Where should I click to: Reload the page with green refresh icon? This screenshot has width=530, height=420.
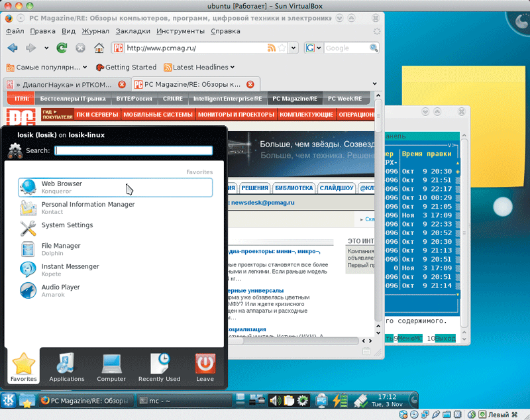pyautogui.click(x=62, y=48)
